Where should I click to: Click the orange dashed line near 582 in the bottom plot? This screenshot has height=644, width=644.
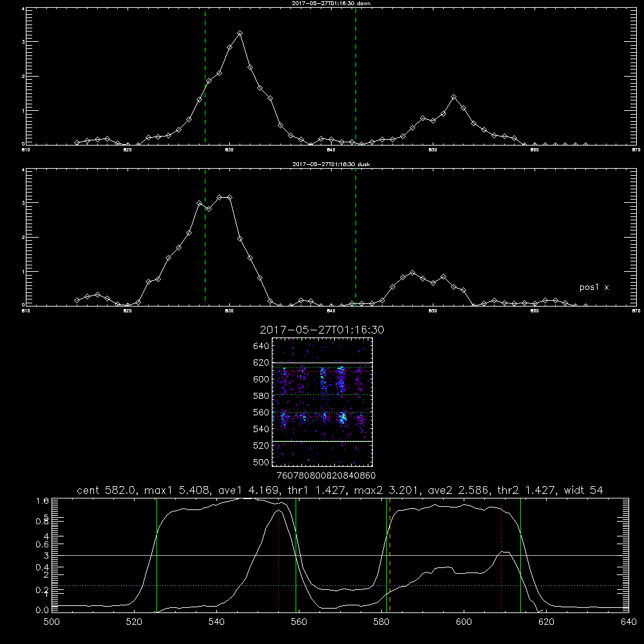(390, 555)
